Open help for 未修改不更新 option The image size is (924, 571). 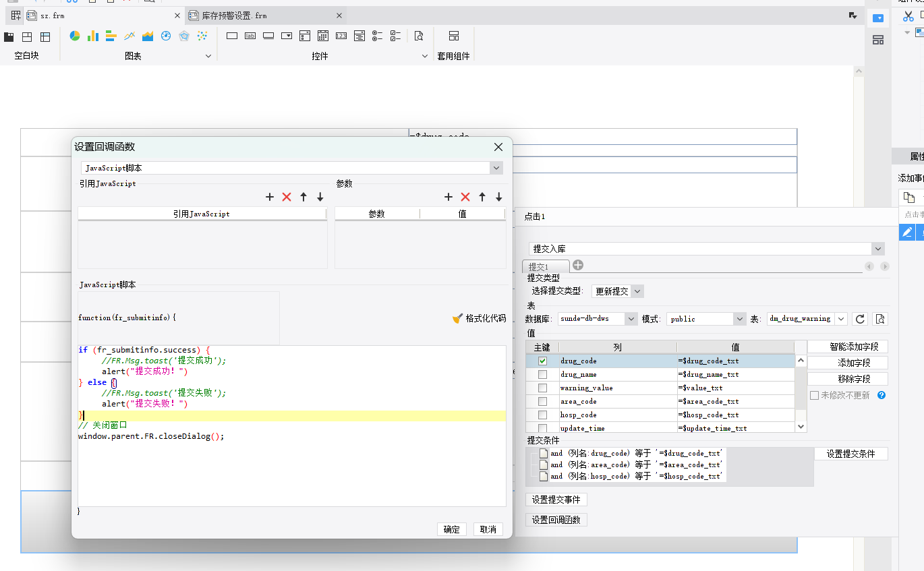tap(881, 395)
